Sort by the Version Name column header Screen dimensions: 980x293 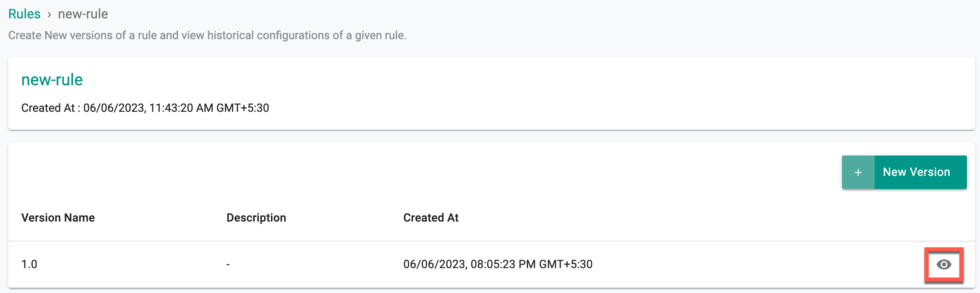(x=58, y=218)
